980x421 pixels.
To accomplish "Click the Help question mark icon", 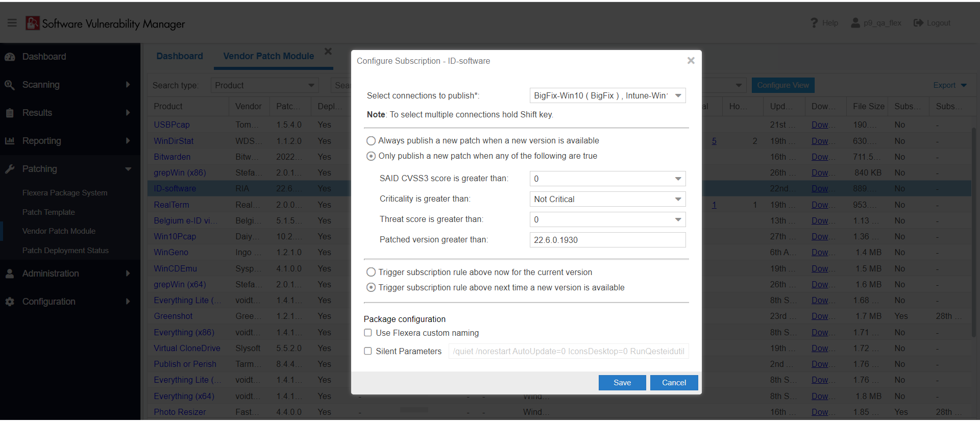I will (x=814, y=23).
